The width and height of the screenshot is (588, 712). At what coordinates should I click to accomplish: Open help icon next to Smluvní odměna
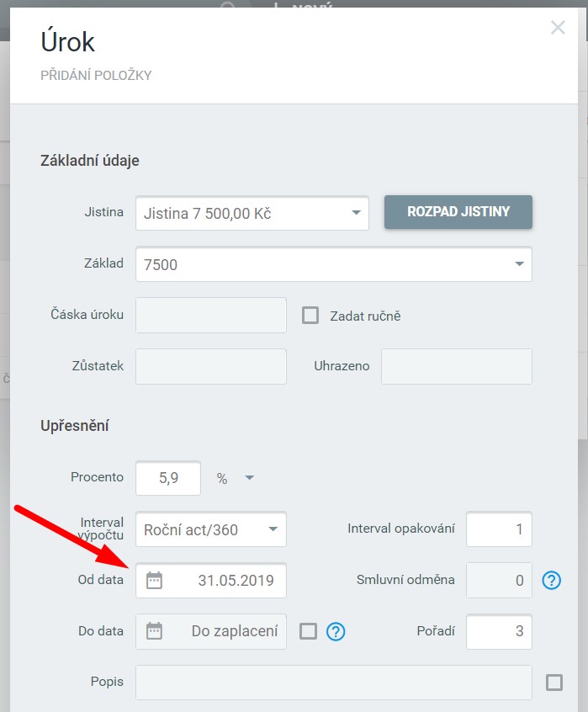point(551,580)
